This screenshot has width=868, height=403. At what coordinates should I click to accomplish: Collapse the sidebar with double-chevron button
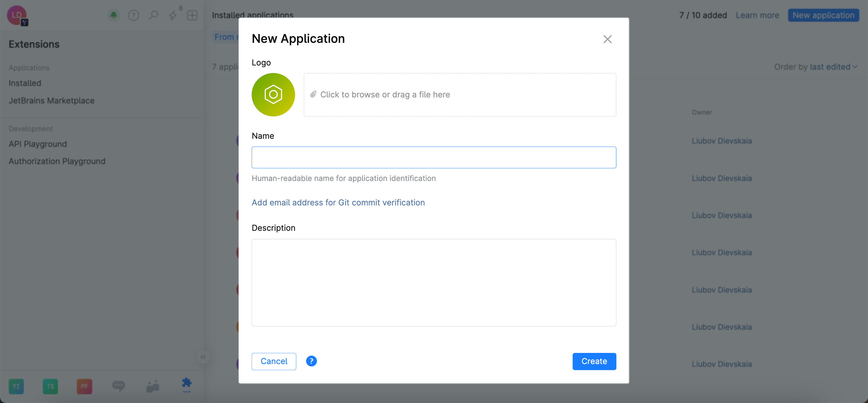(203, 357)
